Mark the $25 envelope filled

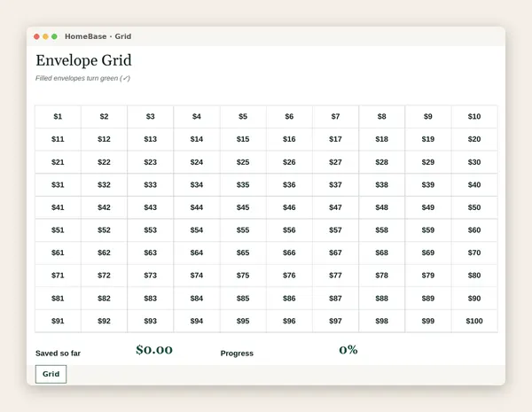(x=243, y=162)
